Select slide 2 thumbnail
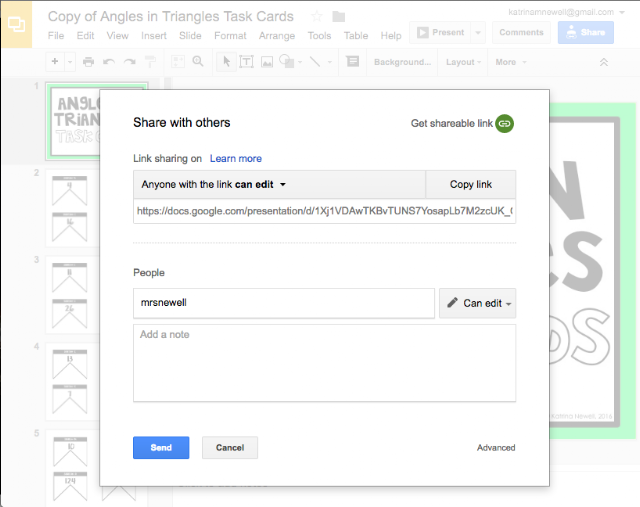The image size is (640, 507). [x=72, y=208]
